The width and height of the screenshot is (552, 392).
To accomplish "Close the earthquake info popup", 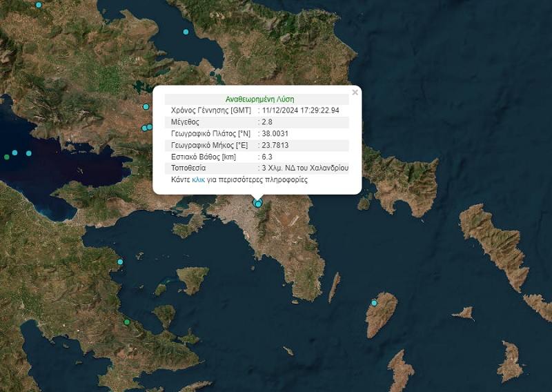I will click(x=355, y=92).
